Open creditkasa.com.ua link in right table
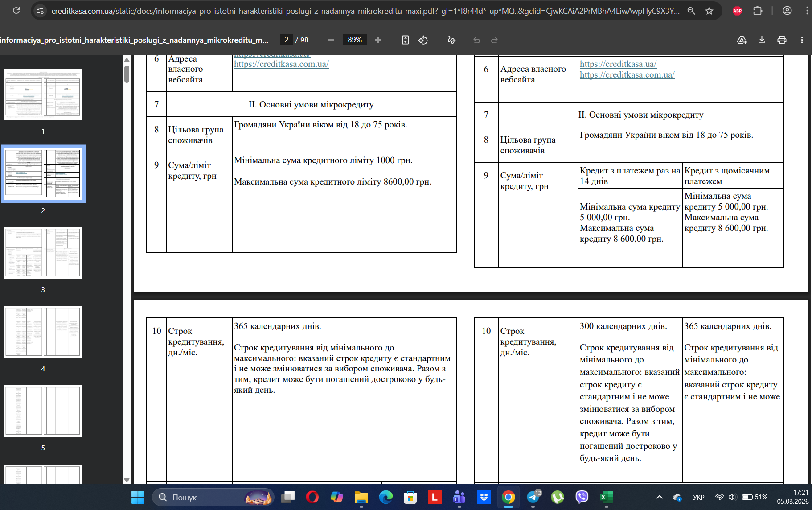The height and width of the screenshot is (510, 812). pos(627,74)
